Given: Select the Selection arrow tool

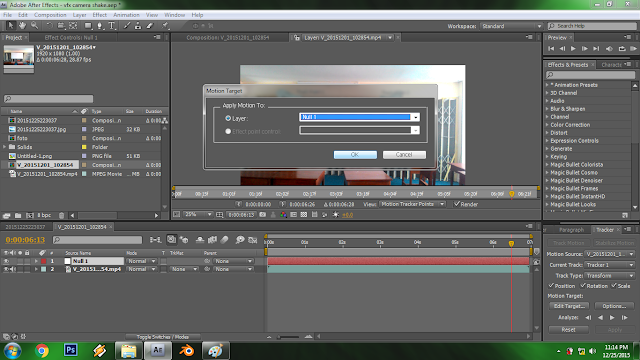Looking at the screenshot, I should click(x=11, y=26).
